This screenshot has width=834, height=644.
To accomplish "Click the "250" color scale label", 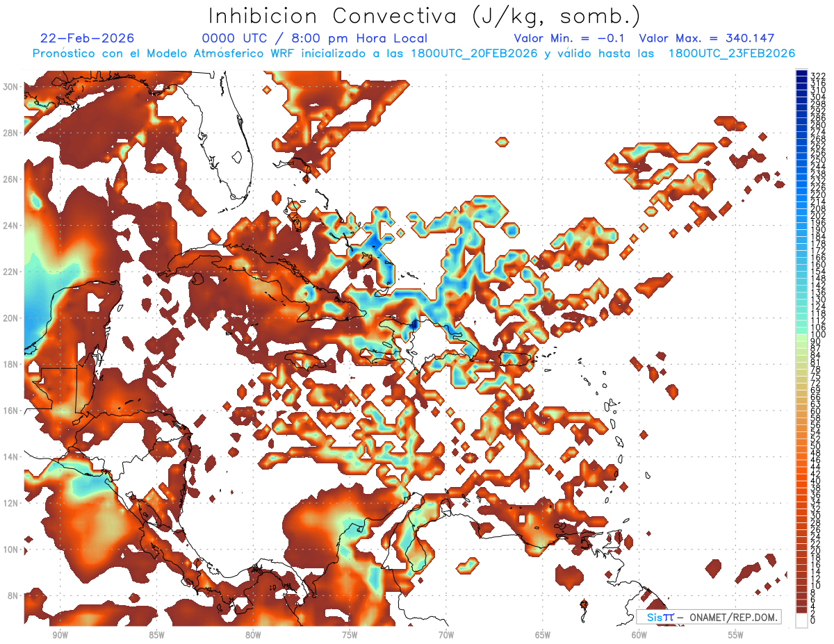I will 818,160.
